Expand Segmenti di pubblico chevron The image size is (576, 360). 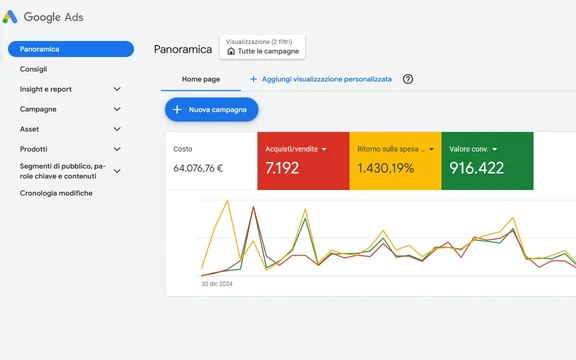click(x=117, y=171)
